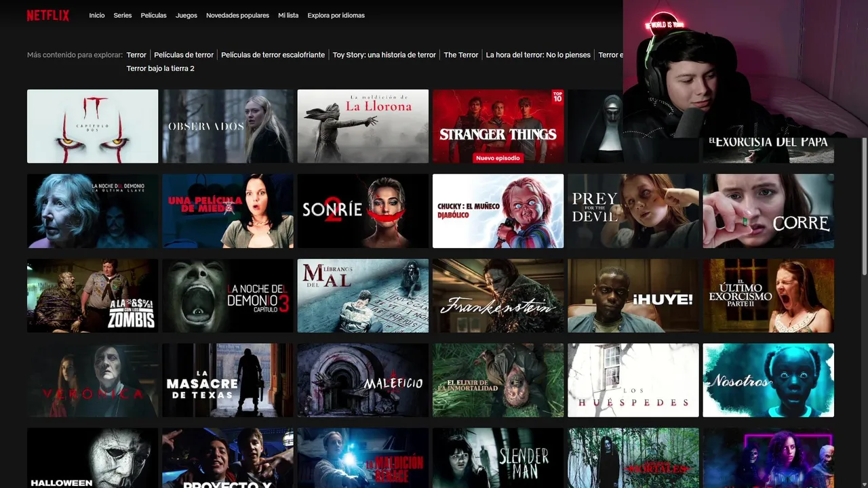Open the IT Capítulo Dos thumbnail
The width and height of the screenshot is (868, 488).
(93, 126)
